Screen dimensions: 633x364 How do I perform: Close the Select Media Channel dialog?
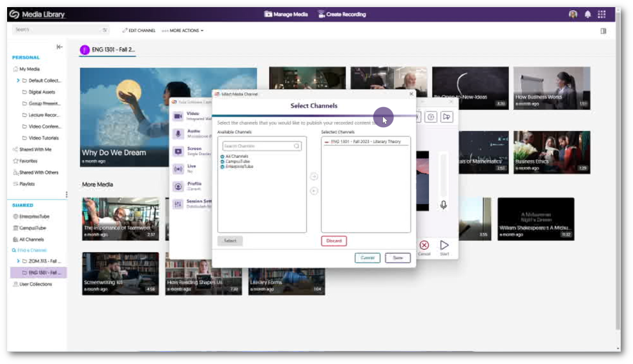click(x=411, y=94)
